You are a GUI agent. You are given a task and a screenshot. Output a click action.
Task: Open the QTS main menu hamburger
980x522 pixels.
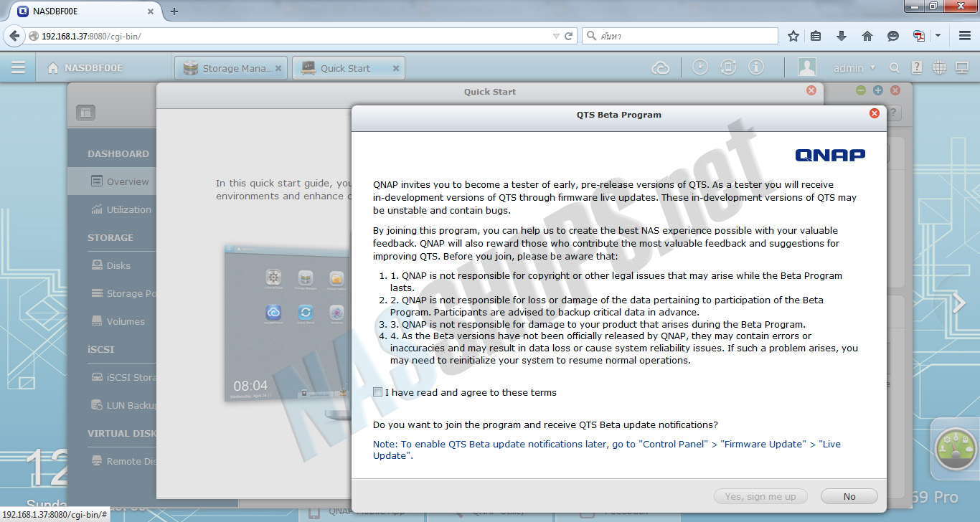click(18, 67)
